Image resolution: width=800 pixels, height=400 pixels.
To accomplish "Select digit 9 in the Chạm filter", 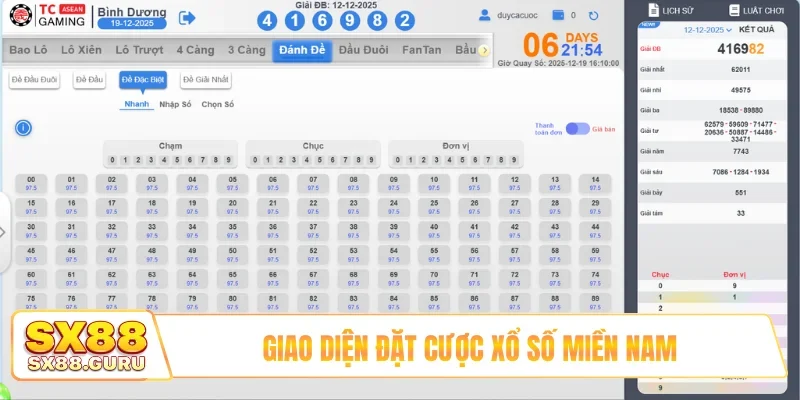I will [x=229, y=160].
